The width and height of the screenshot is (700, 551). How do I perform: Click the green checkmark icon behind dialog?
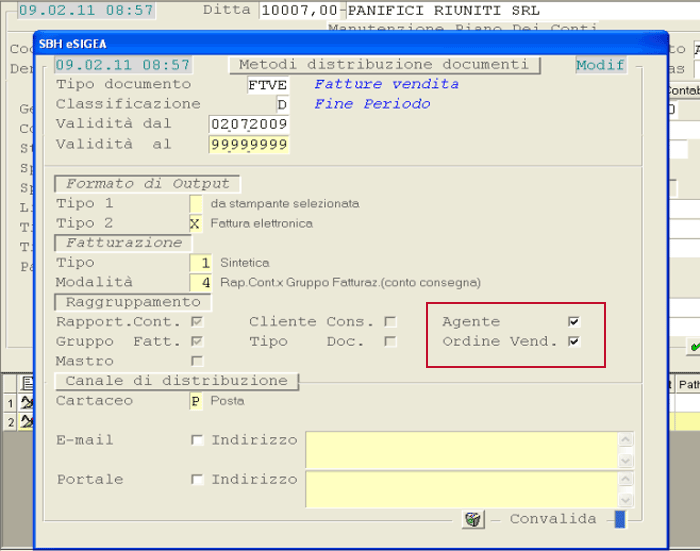pos(693,347)
